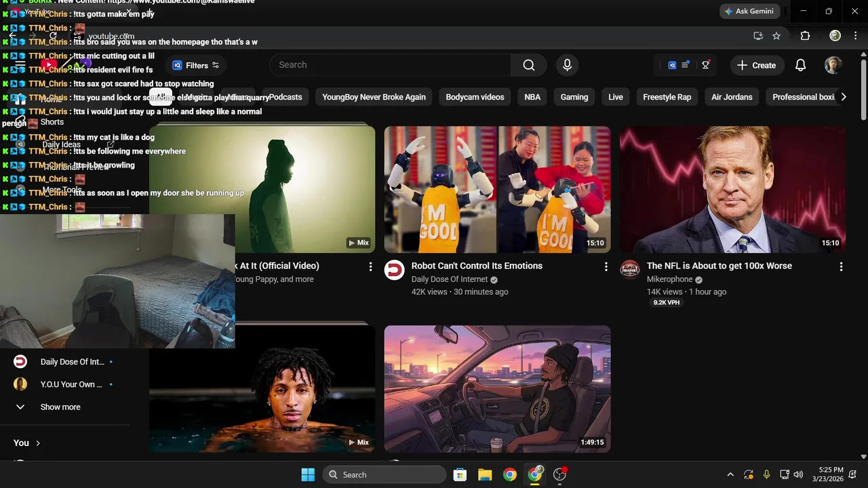868x488 pixels.
Task: Click the blue vidIQ icon near Create
Action: click(x=672, y=65)
